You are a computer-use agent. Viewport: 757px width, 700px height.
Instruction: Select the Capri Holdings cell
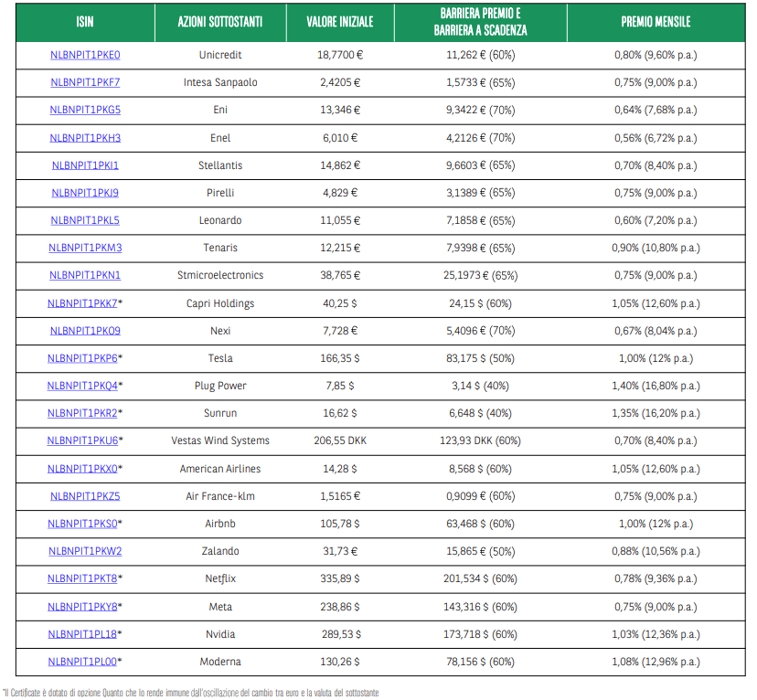[x=220, y=303]
